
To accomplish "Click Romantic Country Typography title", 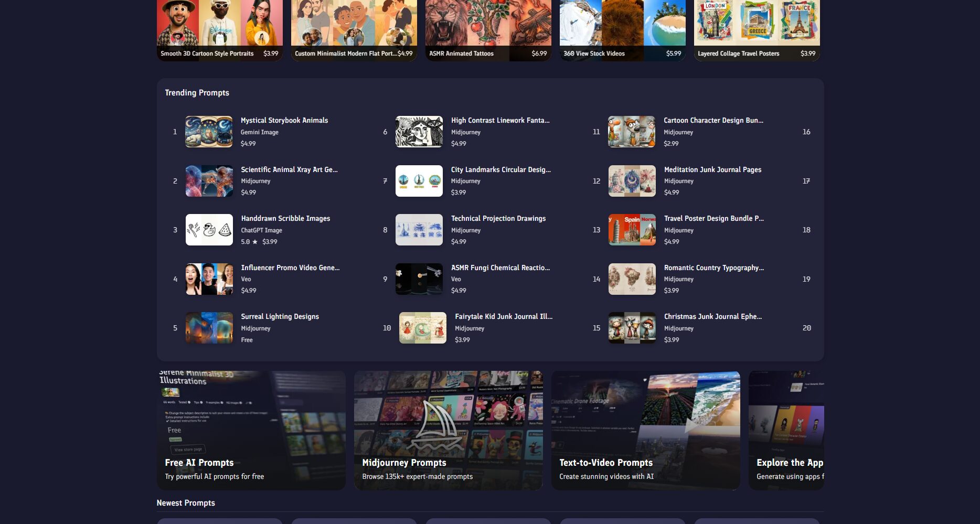I will 714,268.
